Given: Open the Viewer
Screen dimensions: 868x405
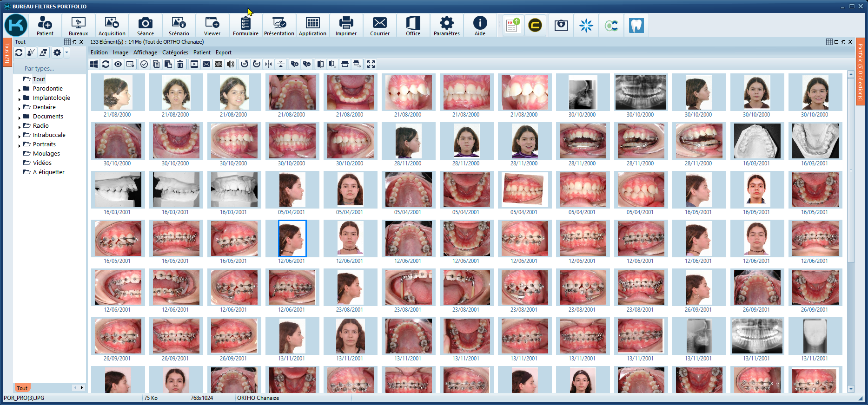Looking at the screenshot, I should 212,26.
